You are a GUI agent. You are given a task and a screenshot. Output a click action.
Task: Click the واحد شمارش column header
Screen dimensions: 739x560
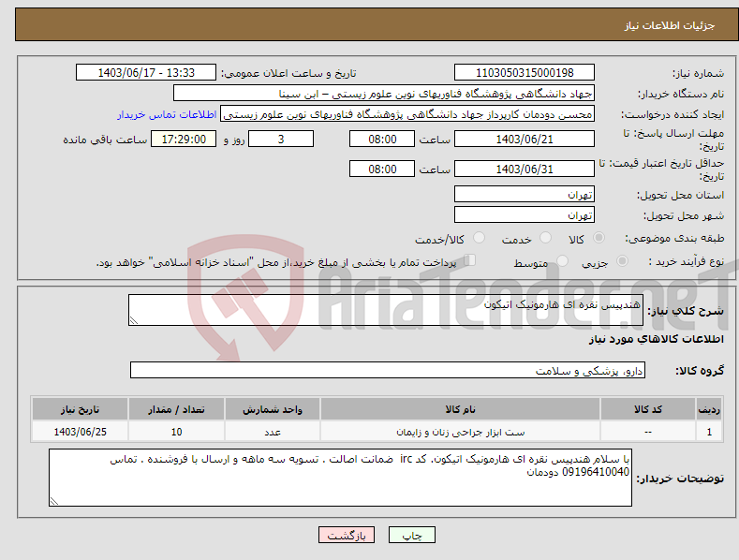[x=273, y=409]
